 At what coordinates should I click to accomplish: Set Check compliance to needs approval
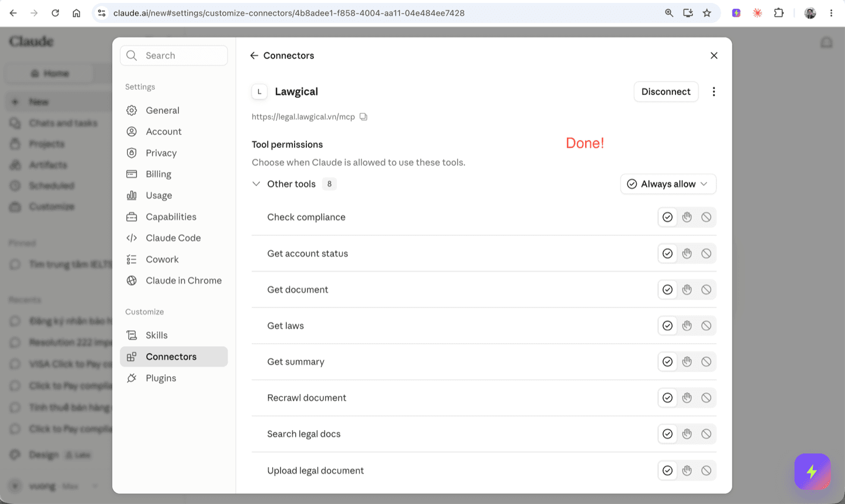click(x=687, y=217)
